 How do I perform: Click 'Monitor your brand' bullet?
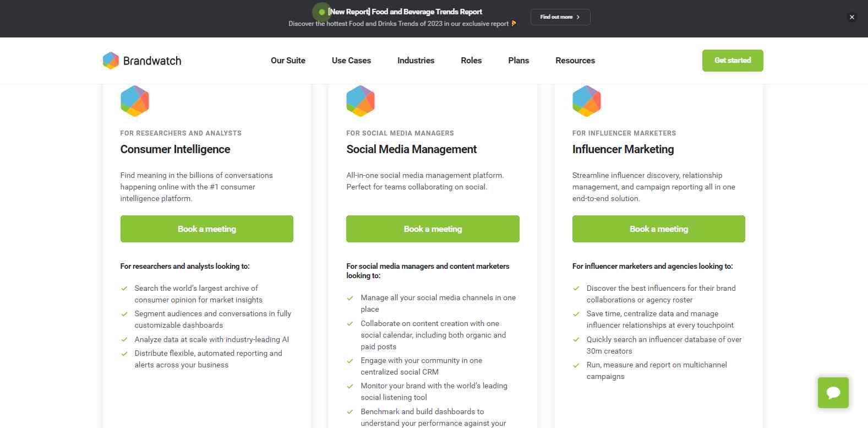pos(434,392)
